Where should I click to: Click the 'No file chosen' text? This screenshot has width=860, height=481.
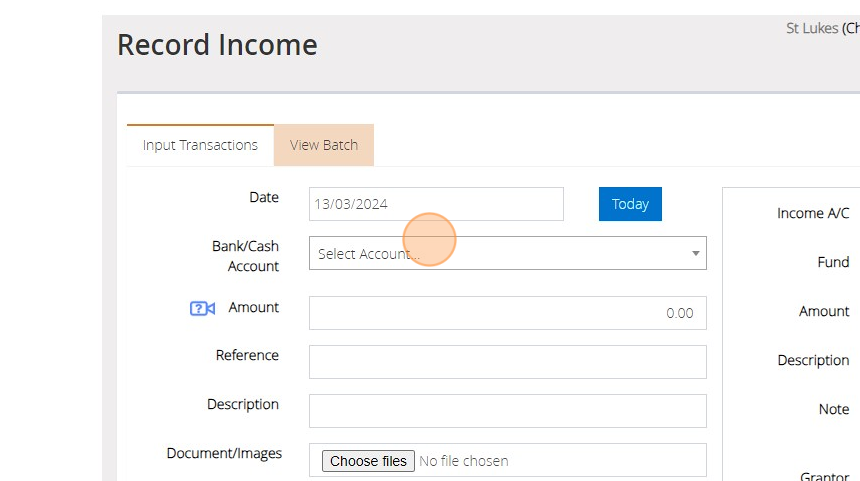tap(464, 461)
